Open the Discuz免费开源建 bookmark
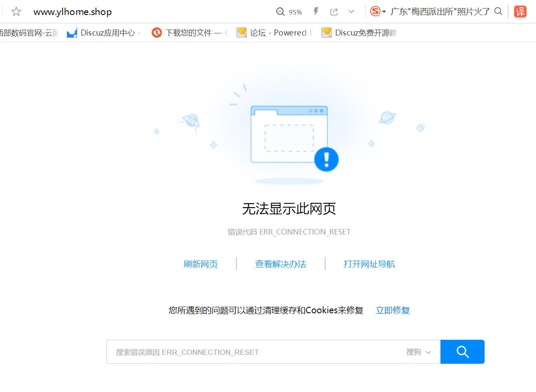This screenshot has width=536, height=392. [x=359, y=33]
